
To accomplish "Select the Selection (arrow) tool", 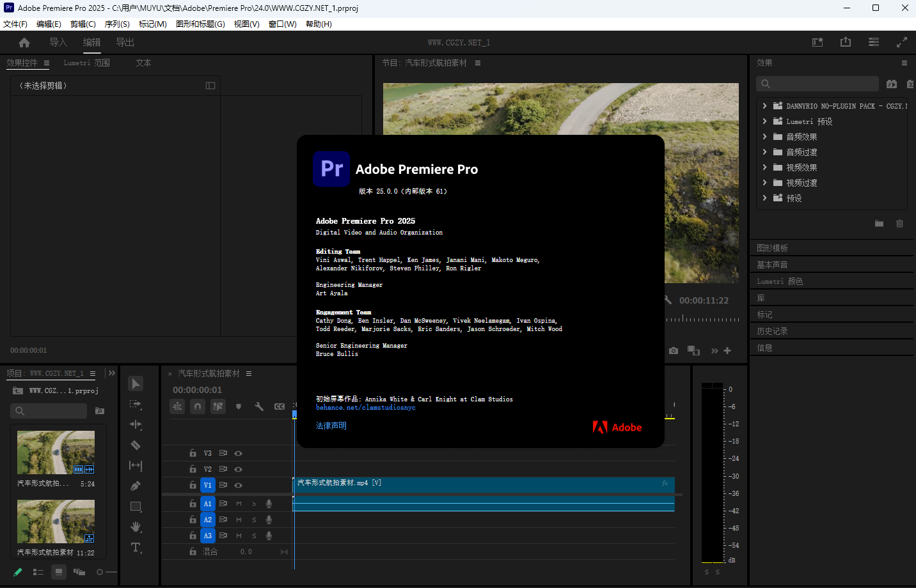I will (x=136, y=383).
